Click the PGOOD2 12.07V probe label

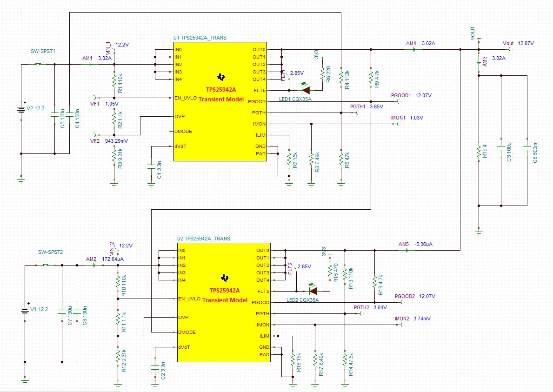click(x=415, y=297)
